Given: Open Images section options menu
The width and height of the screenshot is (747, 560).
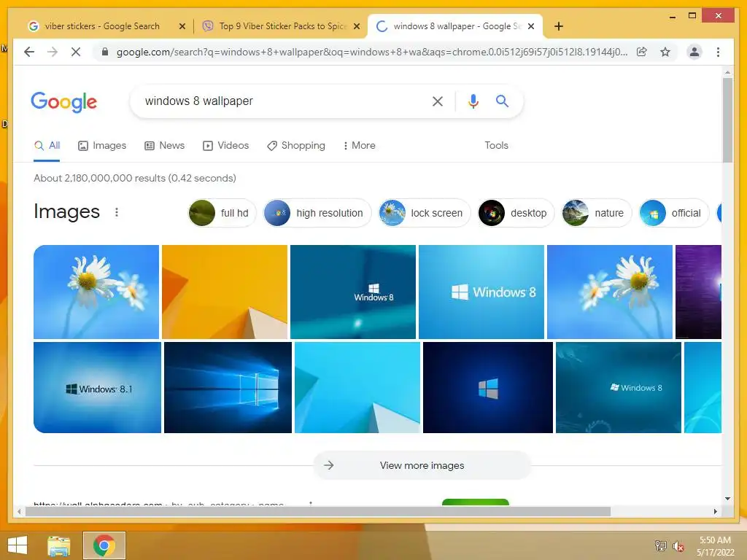Looking at the screenshot, I should [117, 212].
